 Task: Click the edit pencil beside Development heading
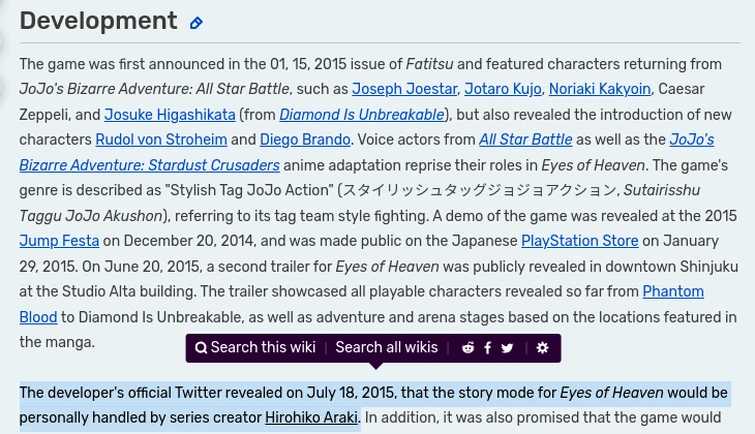coord(196,23)
